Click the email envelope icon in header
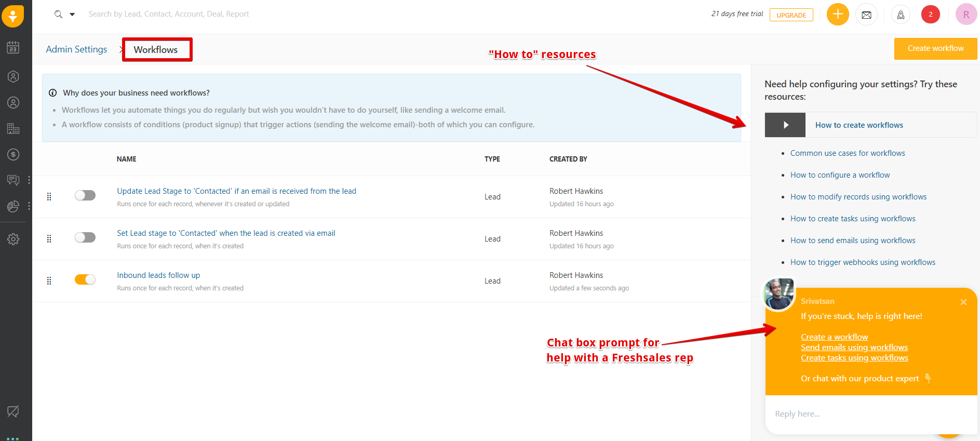This screenshot has height=441, width=980. [866, 15]
